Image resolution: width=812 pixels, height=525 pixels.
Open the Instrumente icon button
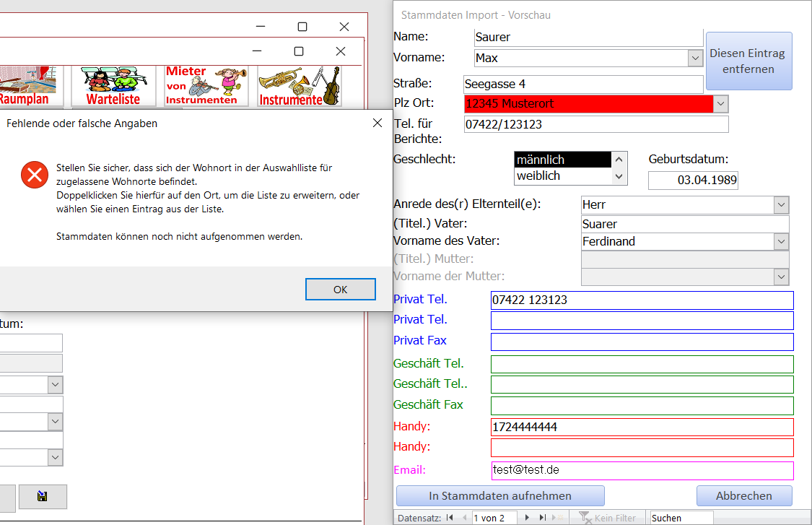coord(299,86)
